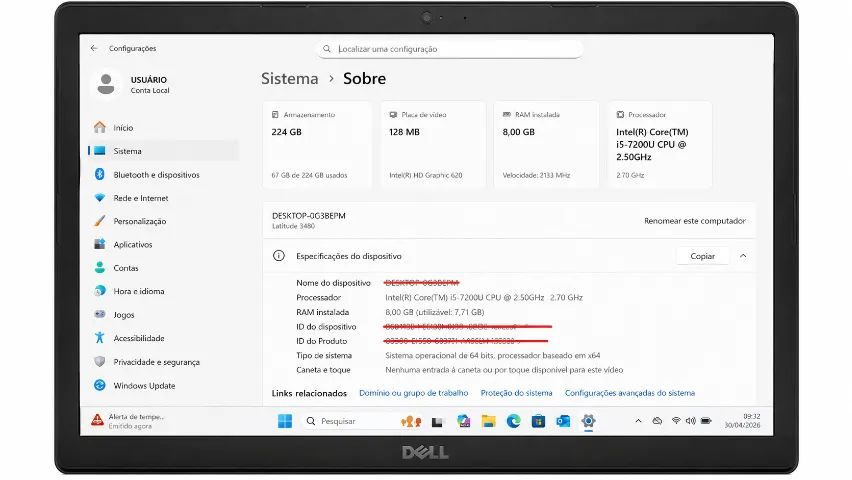Open the Domínio ou grupo de trabalho link
852x480 pixels.
tap(414, 393)
